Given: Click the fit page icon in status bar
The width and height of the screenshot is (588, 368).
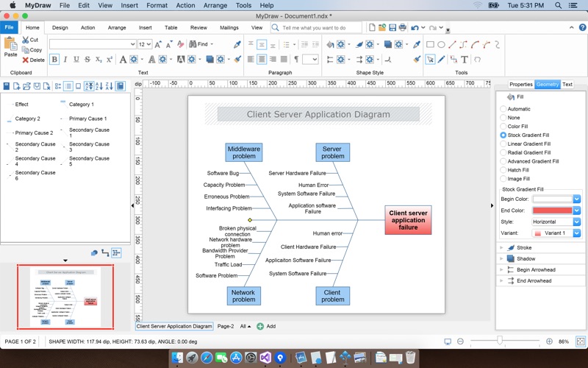Looking at the screenshot, I should click(x=581, y=342).
